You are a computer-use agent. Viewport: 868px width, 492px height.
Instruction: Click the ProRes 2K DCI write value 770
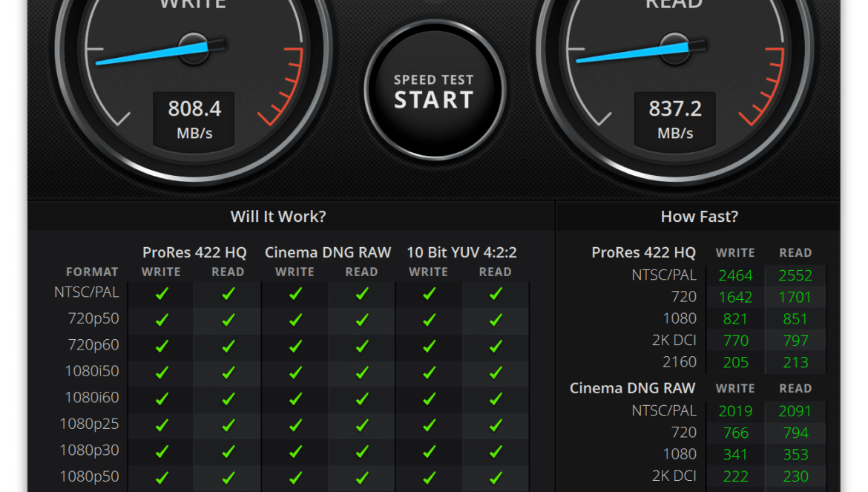coord(736,341)
